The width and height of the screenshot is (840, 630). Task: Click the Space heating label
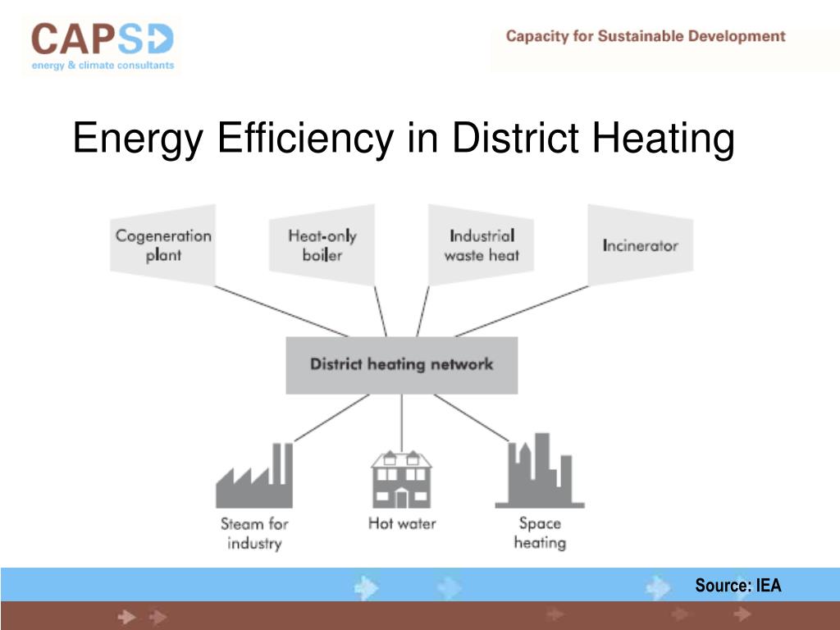pyautogui.click(x=540, y=533)
